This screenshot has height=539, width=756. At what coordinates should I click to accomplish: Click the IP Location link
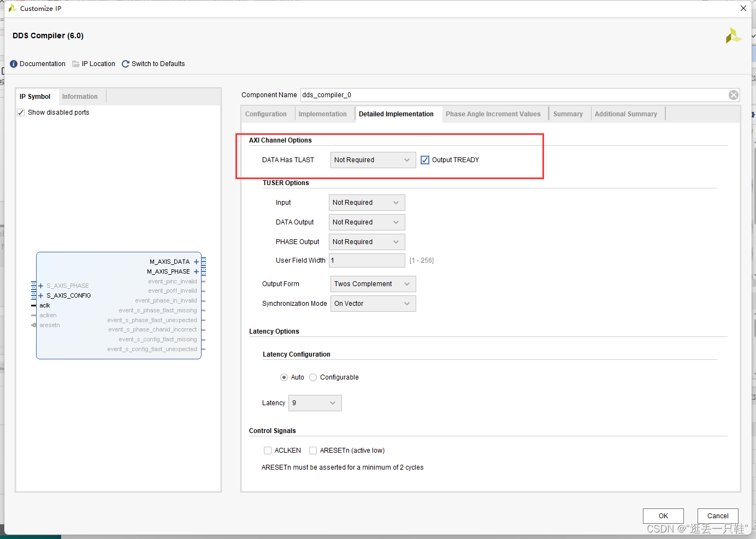pyautogui.click(x=98, y=64)
